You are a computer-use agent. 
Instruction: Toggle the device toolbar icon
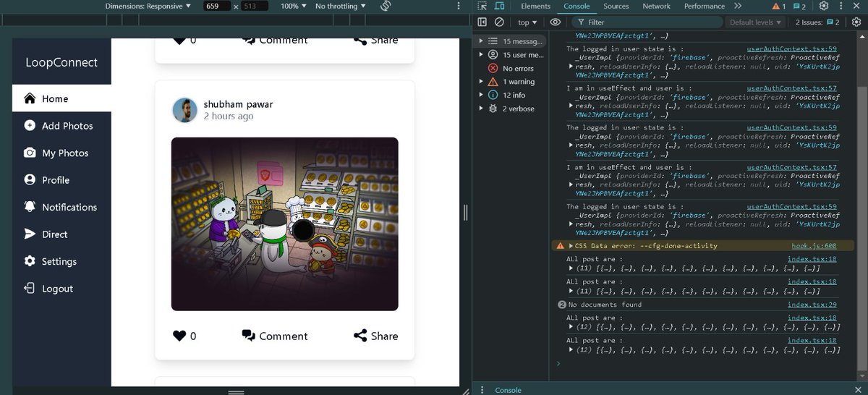point(500,6)
